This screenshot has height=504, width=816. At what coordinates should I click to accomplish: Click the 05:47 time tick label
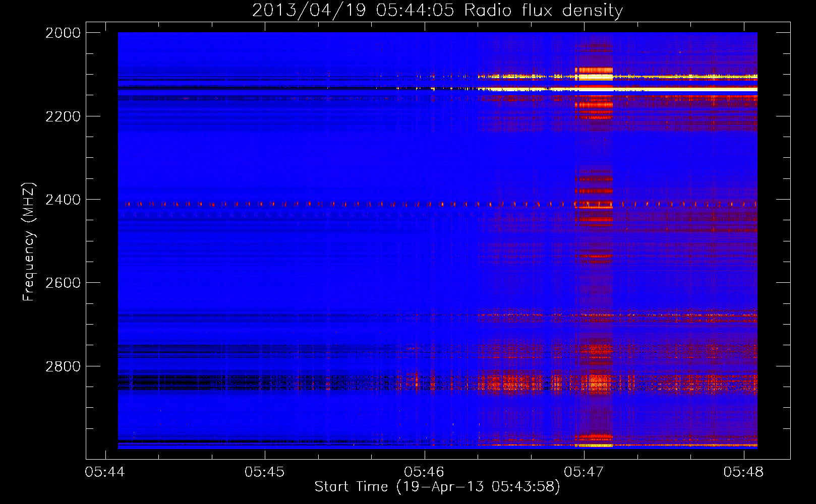(x=584, y=472)
